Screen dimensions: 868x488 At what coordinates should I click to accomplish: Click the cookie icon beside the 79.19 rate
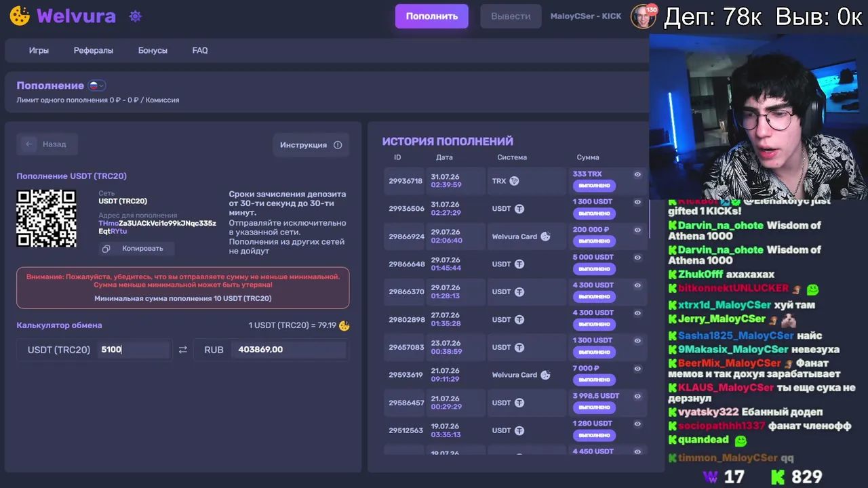344,325
